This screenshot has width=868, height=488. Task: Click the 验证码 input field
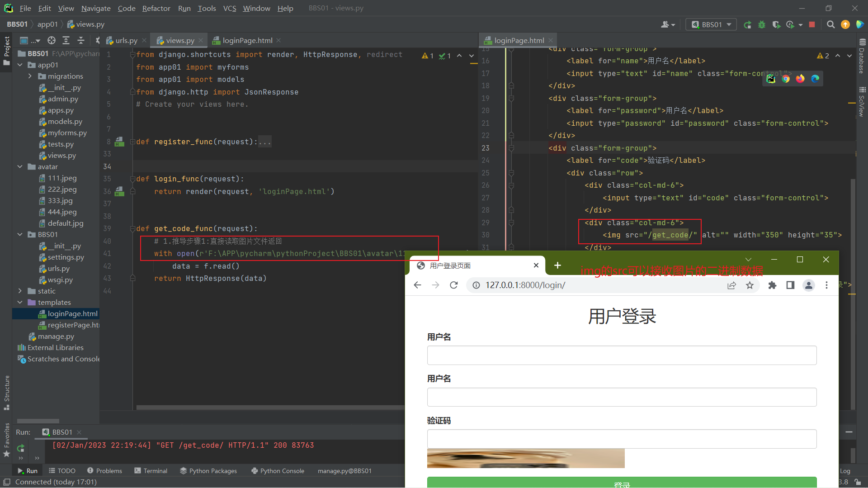pyautogui.click(x=622, y=439)
